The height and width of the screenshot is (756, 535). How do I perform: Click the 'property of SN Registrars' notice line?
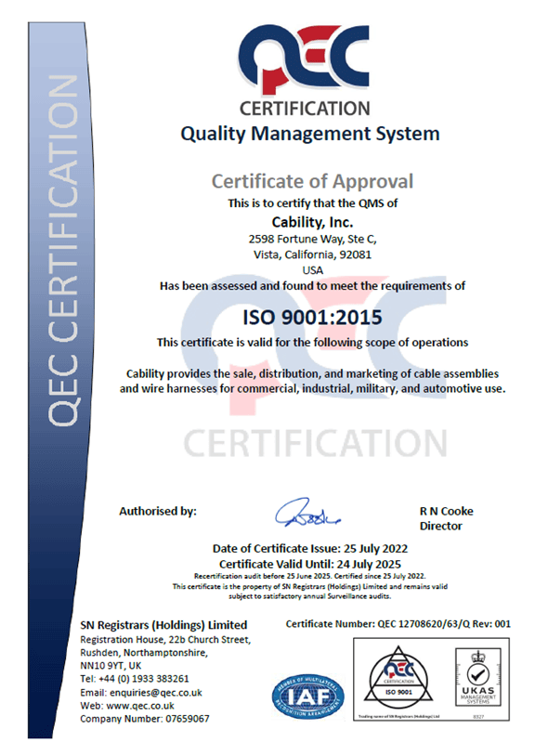point(310,587)
